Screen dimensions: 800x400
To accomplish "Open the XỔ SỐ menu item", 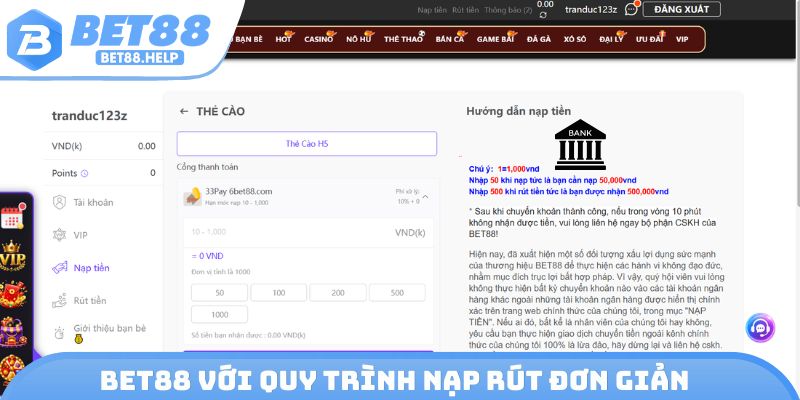I will coord(575,39).
